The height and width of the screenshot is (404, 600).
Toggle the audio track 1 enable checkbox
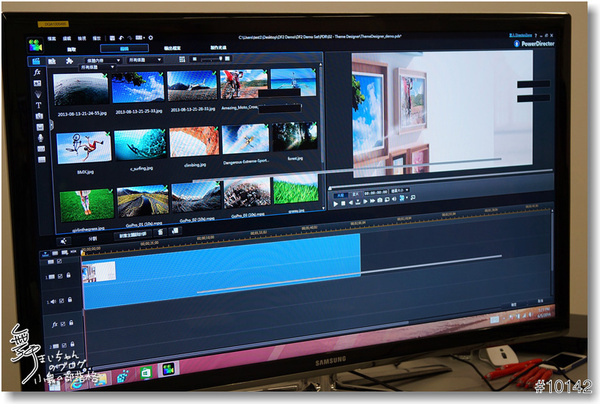point(62,301)
